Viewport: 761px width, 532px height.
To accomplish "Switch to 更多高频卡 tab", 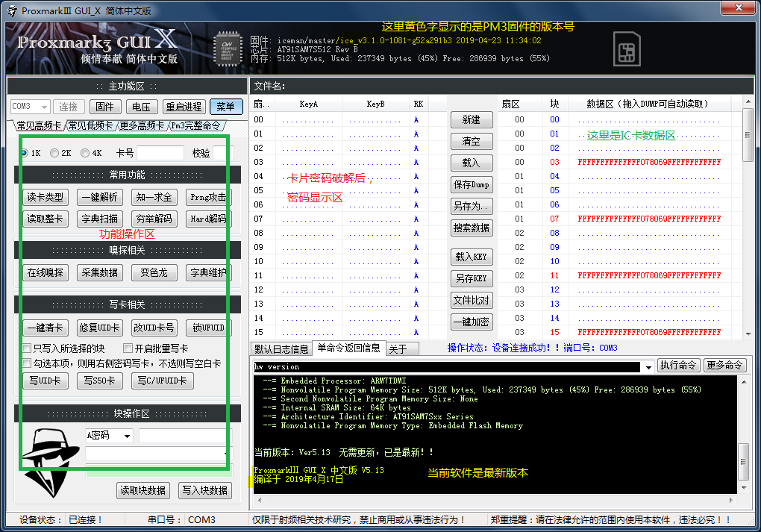I will [142, 125].
